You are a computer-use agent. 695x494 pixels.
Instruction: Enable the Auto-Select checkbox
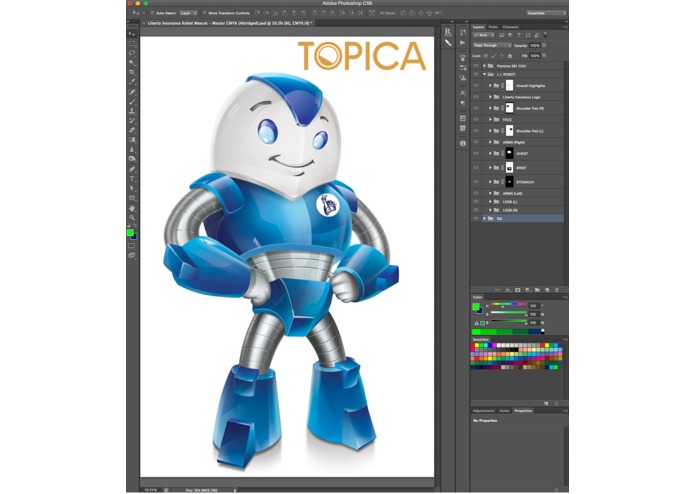[x=152, y=13]
